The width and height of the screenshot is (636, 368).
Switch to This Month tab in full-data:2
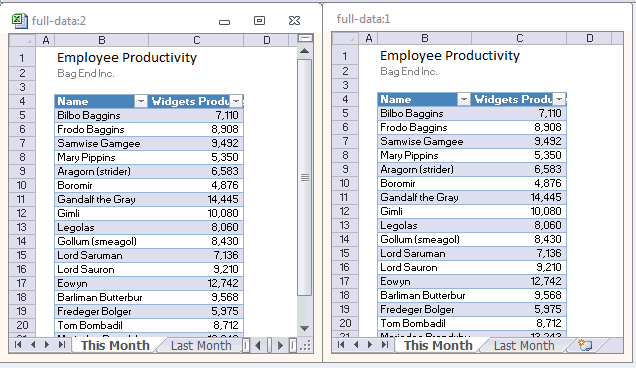pos(115,345)
